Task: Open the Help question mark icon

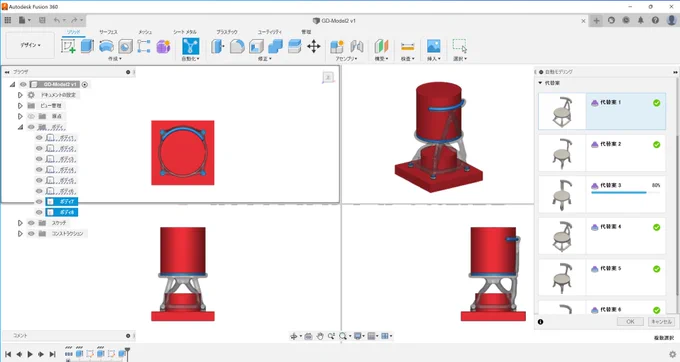Action: tap(655, 20)
